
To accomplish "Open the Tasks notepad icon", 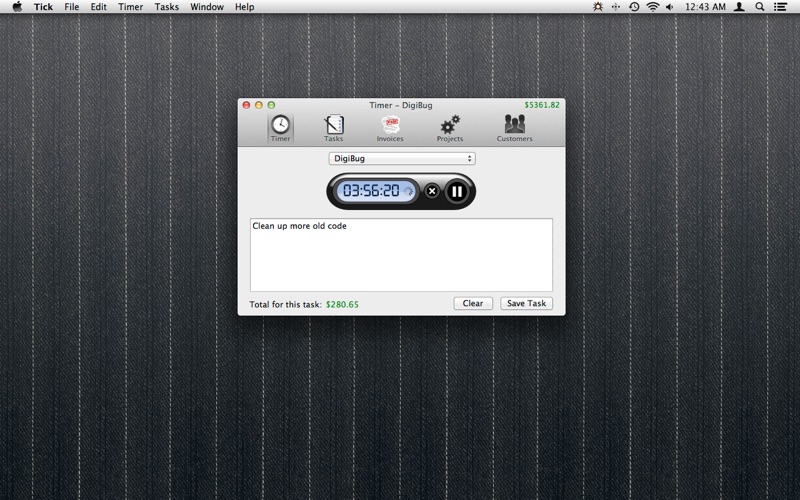I will tap(334, 128).
